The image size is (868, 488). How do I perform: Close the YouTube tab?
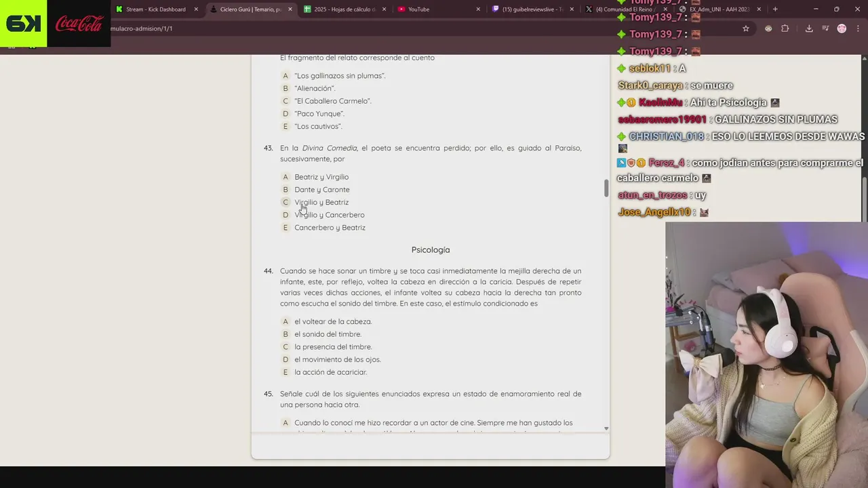click(478, 9)
